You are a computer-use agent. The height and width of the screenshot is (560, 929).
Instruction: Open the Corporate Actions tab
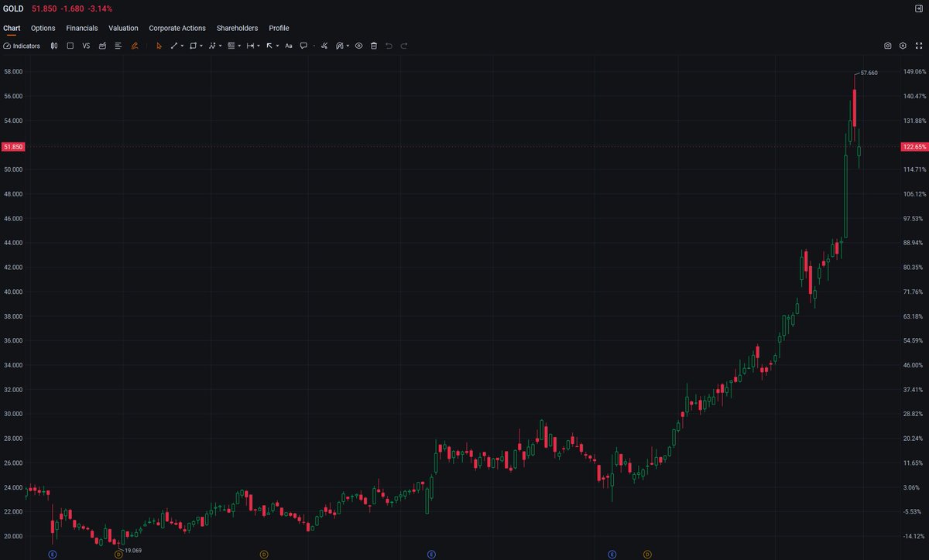pos(177,28)
